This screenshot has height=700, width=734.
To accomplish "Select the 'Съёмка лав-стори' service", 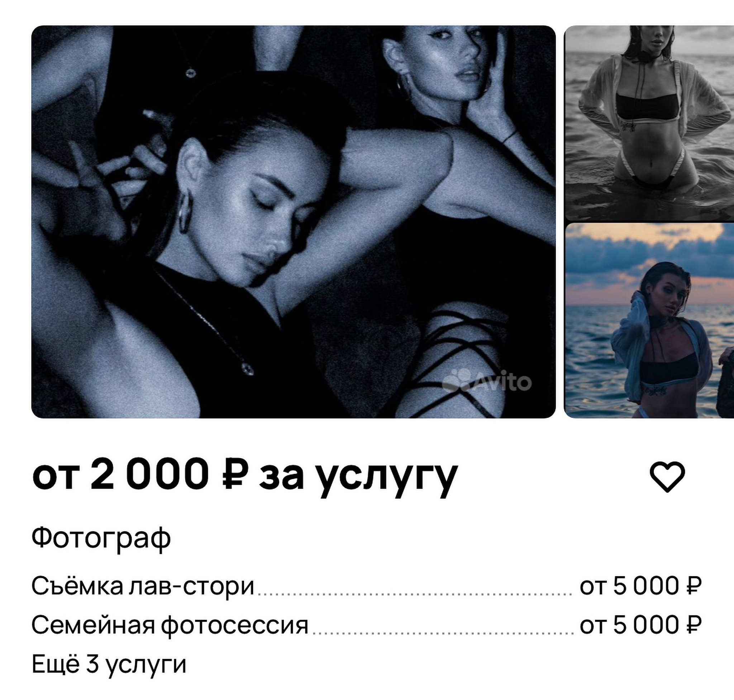I will (143, 586).
